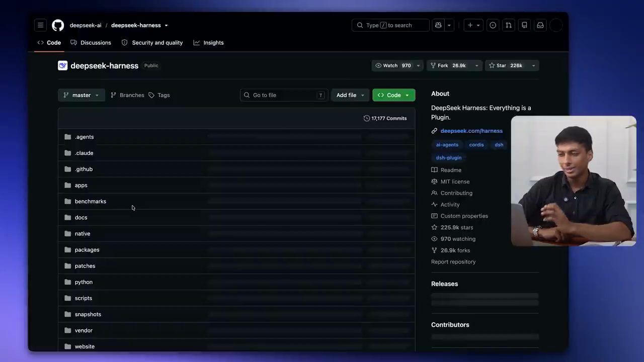
Task: Open the green Code dropdown button
Action: 394,95
